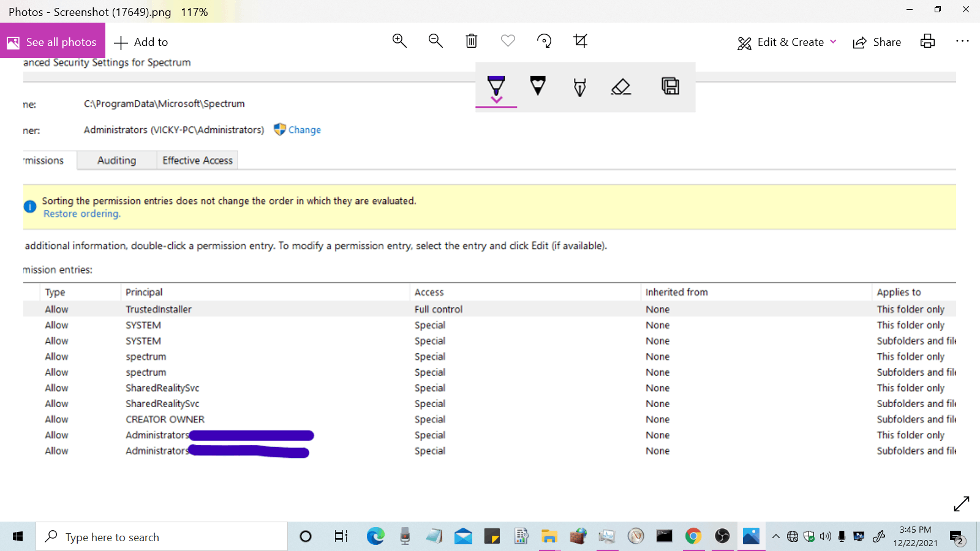Zoom in on the photo
Image resolution: width=980 pixels, height=551 pixels.
point(399,41)
